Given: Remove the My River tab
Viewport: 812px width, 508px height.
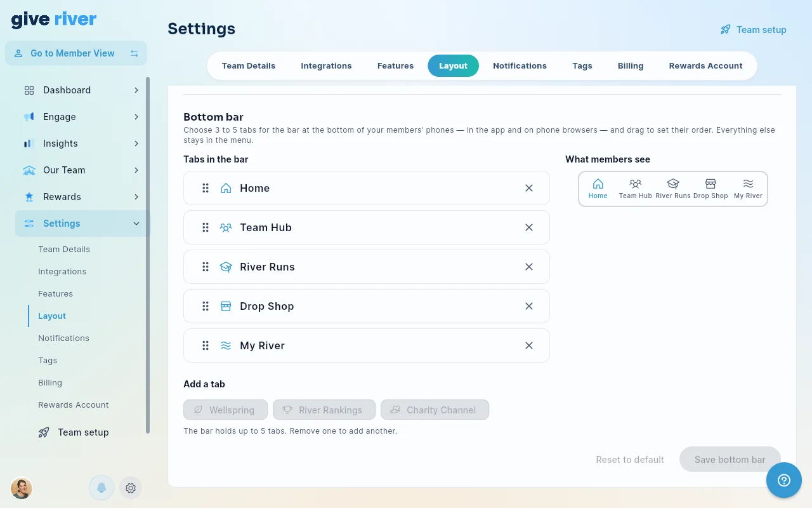Looking at the screenshot, I should [x=529, y=345].
